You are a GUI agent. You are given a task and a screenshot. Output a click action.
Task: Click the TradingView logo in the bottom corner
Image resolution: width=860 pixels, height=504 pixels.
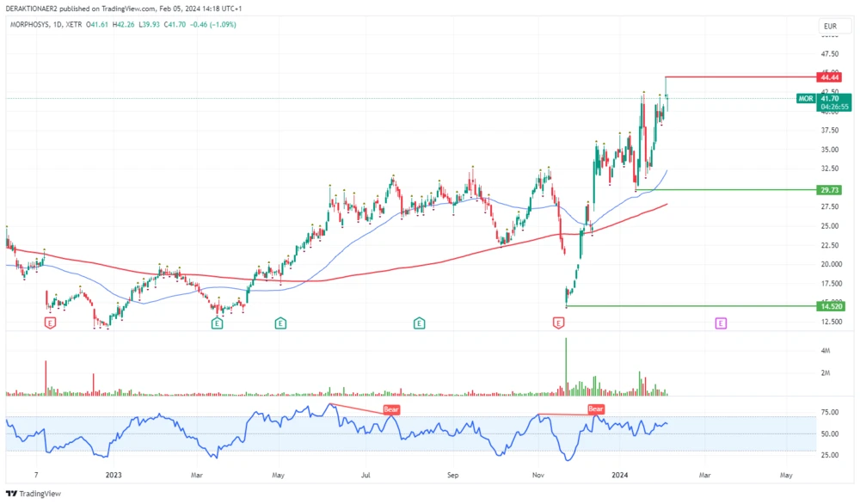click(31, 495)
